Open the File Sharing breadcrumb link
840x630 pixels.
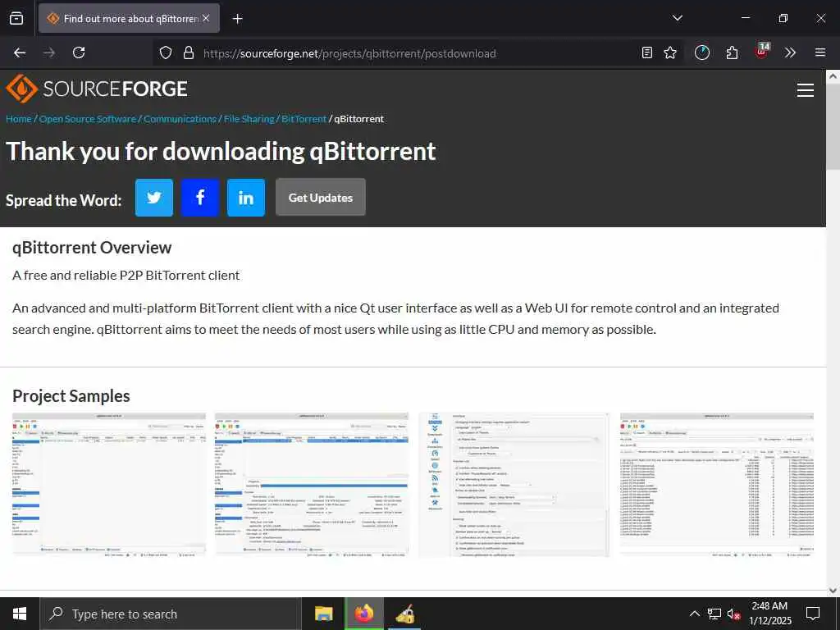(x=249, y=119)
